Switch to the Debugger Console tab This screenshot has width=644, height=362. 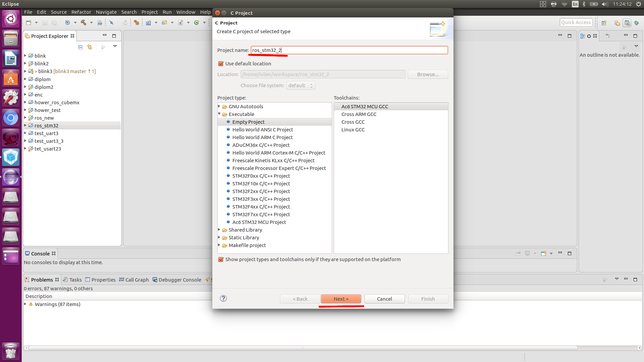177,280
